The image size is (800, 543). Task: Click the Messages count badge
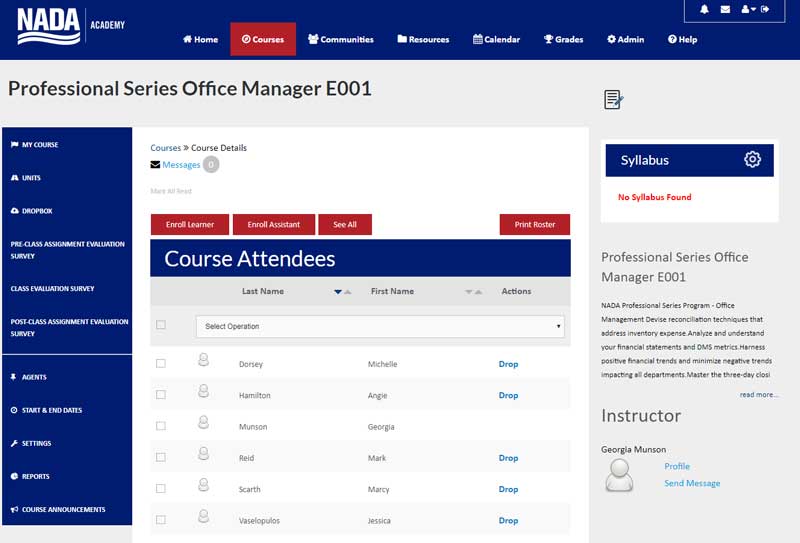211,164
